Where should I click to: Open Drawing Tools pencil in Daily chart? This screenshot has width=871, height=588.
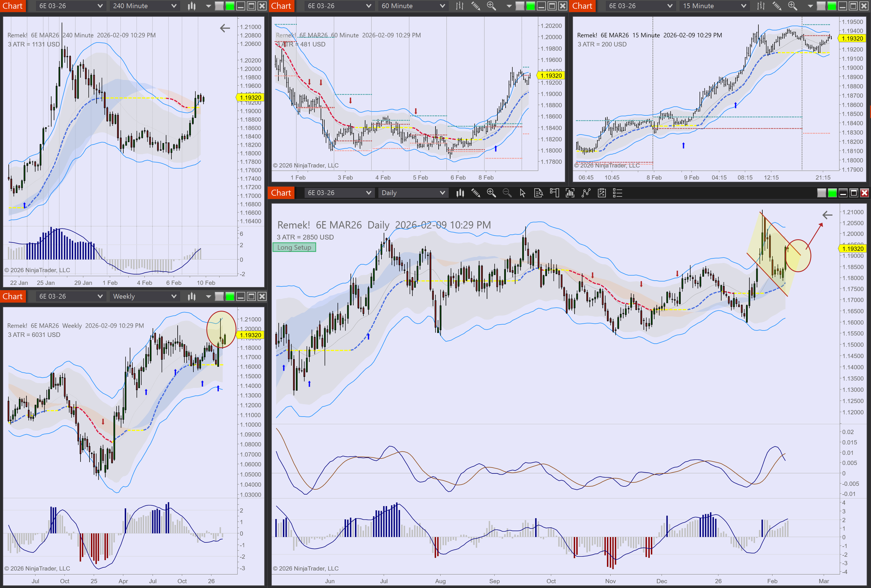(x=476, y=193)
